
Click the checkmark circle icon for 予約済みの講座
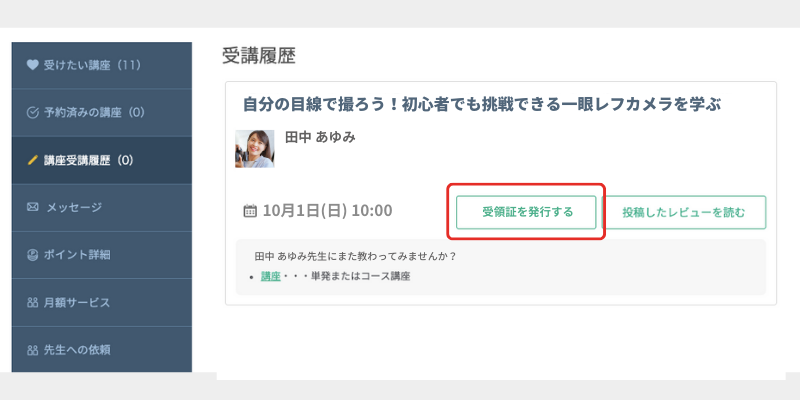(x=33, y=113)
